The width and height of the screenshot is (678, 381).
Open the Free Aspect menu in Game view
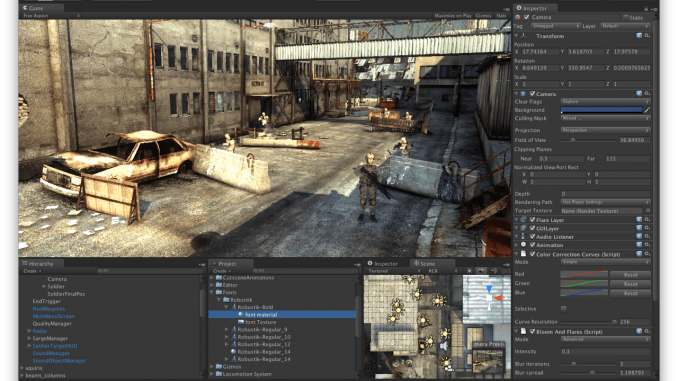pos(51,16)
